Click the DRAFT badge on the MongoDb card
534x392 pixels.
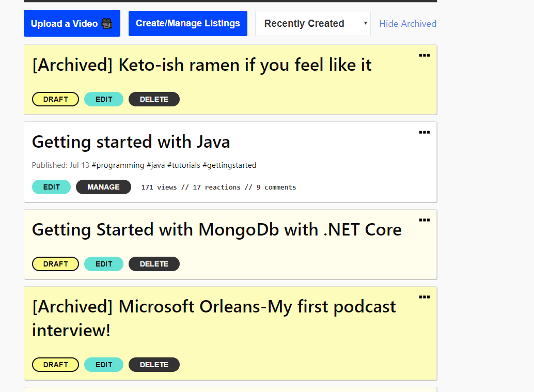pyautogui.click(x=55, y=264)
